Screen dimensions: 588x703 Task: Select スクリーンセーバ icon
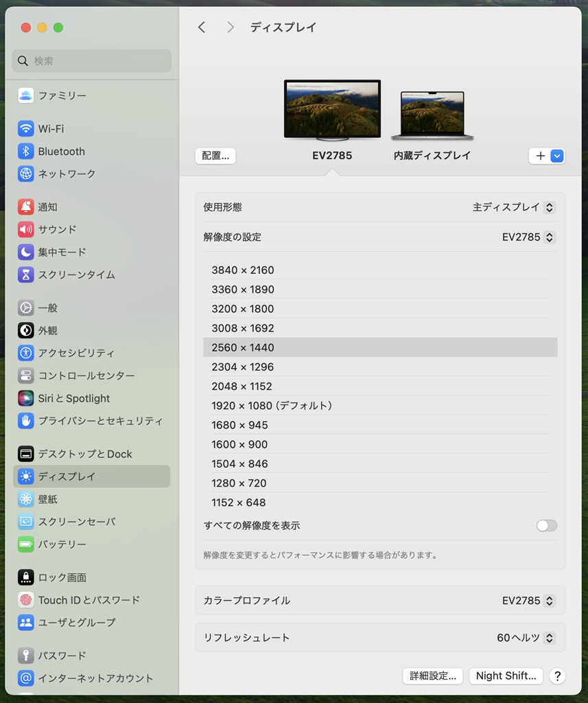26,522
